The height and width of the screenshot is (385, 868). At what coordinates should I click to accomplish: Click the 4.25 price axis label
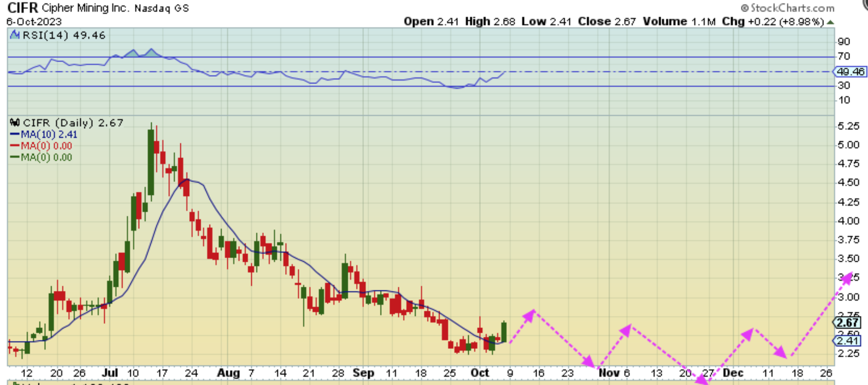(849, 202)
